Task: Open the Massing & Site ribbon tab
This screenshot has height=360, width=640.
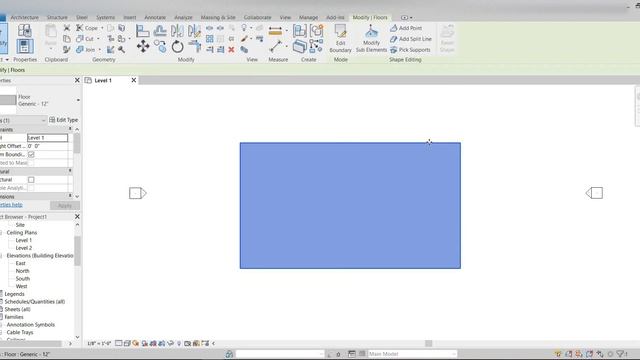Action: point(218,18)
